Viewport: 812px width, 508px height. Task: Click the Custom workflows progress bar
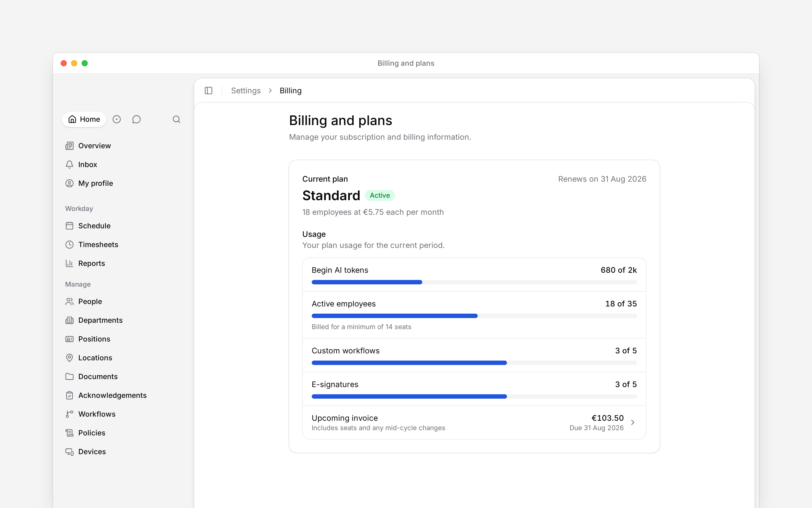(474, 363)
